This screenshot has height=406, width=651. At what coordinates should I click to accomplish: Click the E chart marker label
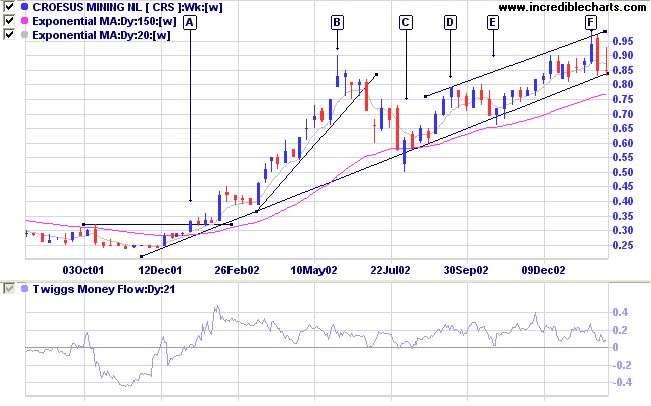(492, 22)
